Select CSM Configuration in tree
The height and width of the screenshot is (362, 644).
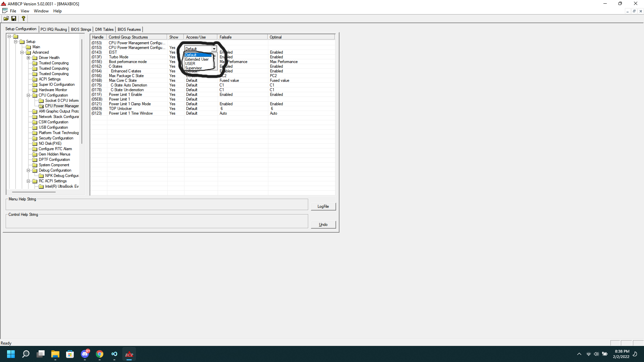(53, 122)
